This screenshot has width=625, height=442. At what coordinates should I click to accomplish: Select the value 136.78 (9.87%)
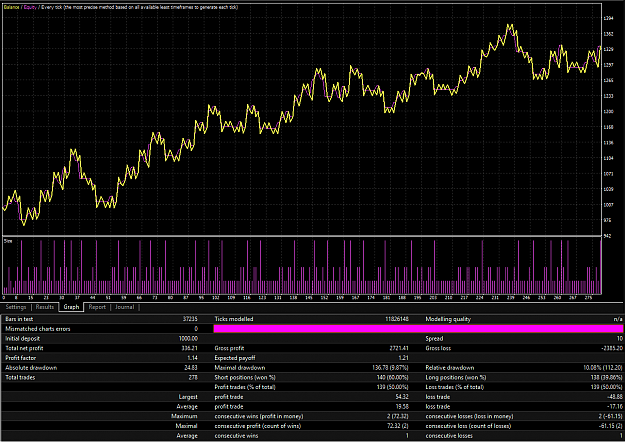(x=390, y=367)
